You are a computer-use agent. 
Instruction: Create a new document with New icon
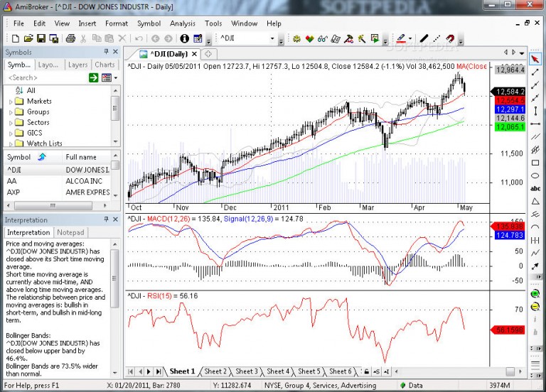pos(16,38)
